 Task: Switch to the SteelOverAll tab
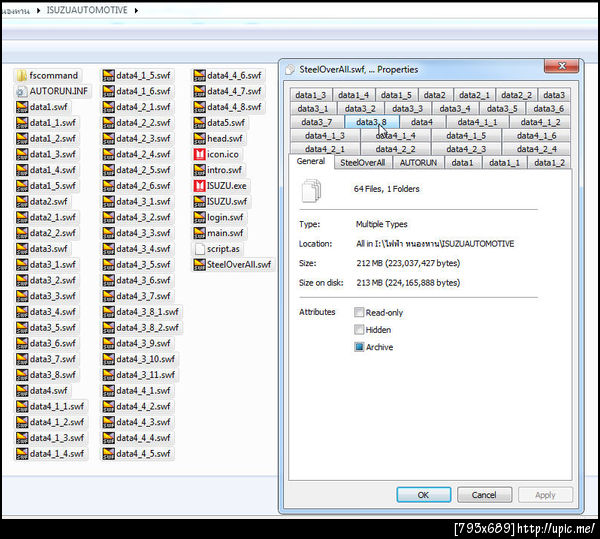click(x=362, y=163)
